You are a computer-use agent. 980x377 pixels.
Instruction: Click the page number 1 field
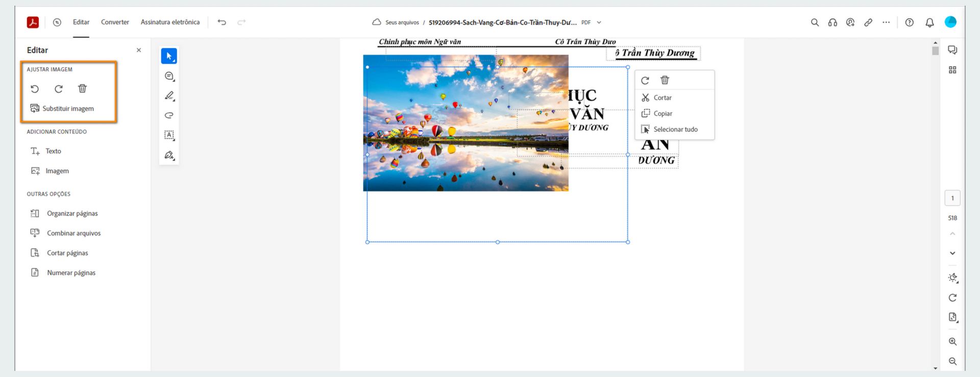(952, 198)
